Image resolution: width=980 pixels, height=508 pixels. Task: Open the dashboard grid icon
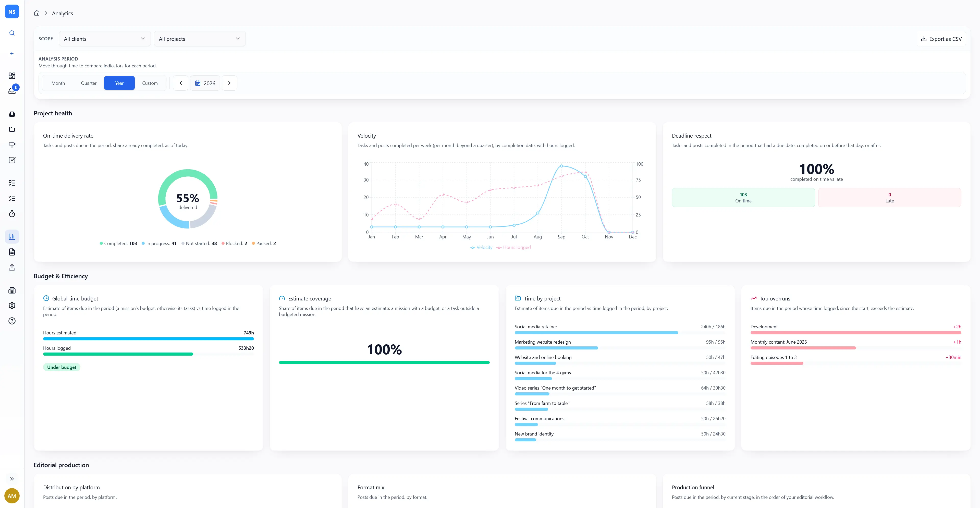(12, 76)
